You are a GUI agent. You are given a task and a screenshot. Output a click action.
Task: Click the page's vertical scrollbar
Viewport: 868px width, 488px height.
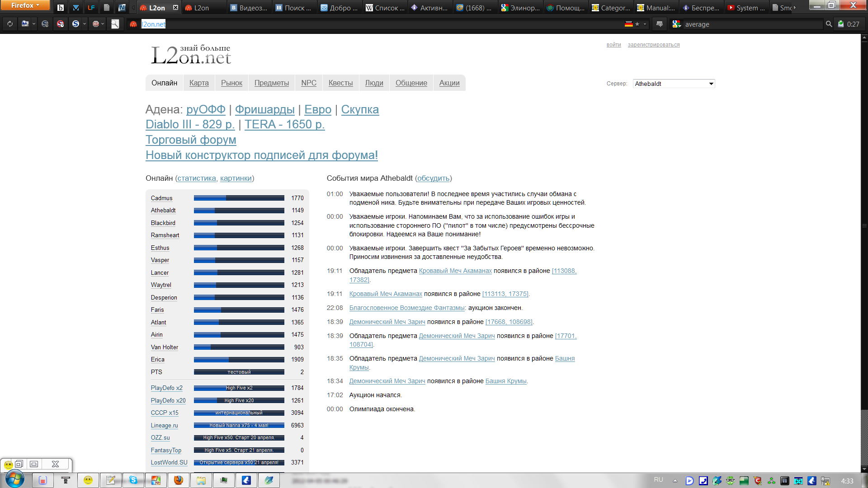[864, 253]
